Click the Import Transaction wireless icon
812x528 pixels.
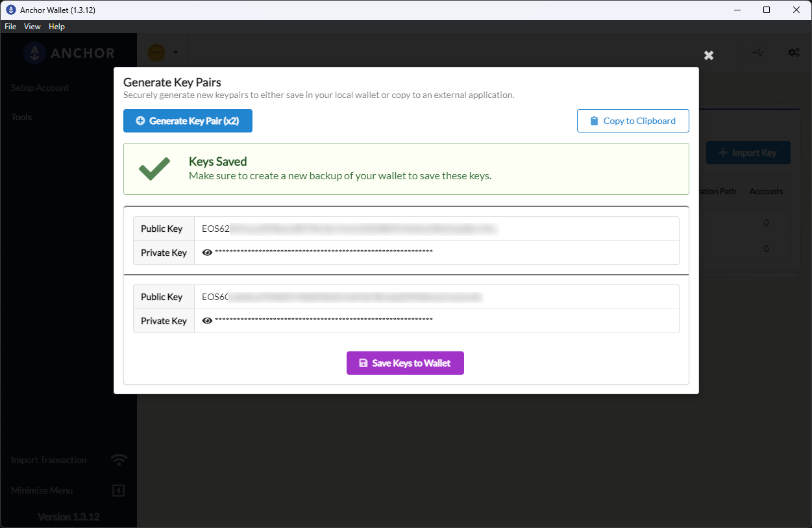pyautogui.click(x=119, y=459)
